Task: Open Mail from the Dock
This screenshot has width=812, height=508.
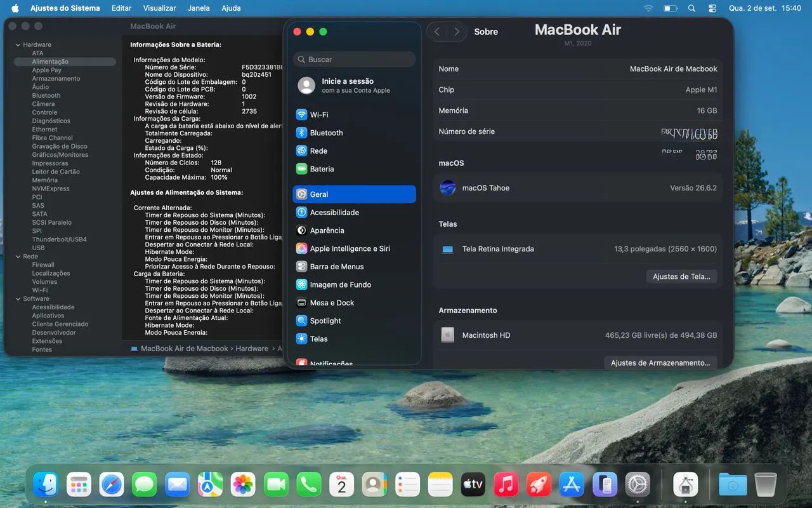Action: pyautogui.click(x=178, y=486)
